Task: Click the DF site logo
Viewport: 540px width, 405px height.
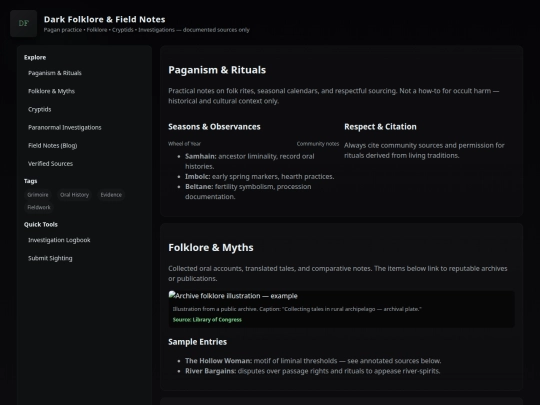Action: [x=23, y=23]
